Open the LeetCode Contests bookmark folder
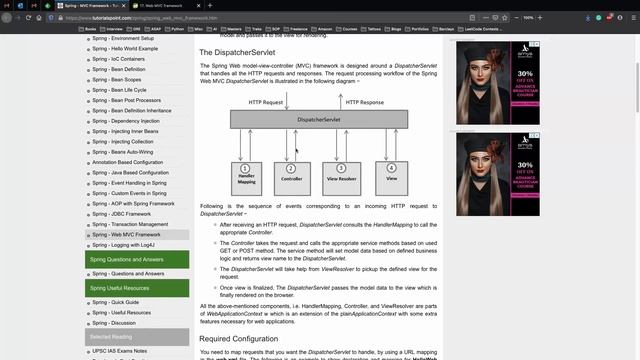 (480, 29)
